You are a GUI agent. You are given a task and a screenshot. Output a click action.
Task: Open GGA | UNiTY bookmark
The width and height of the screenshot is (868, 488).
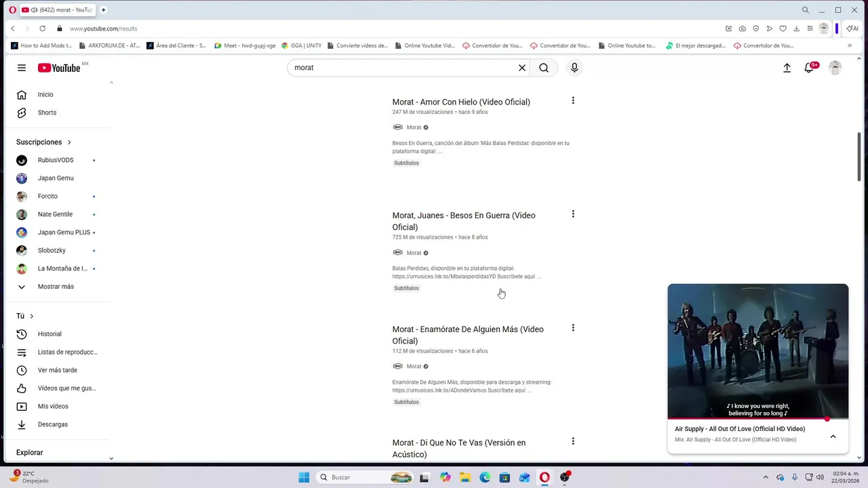coord(302,45)
